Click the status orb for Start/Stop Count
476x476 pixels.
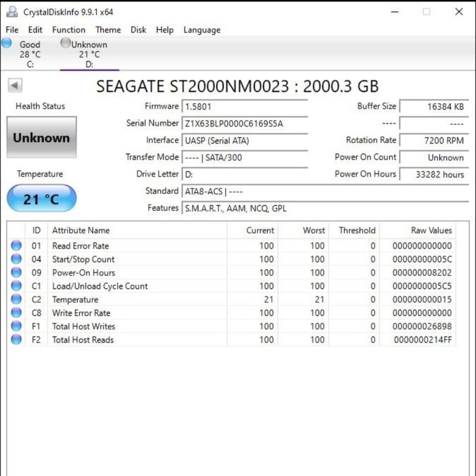[16, 259]
